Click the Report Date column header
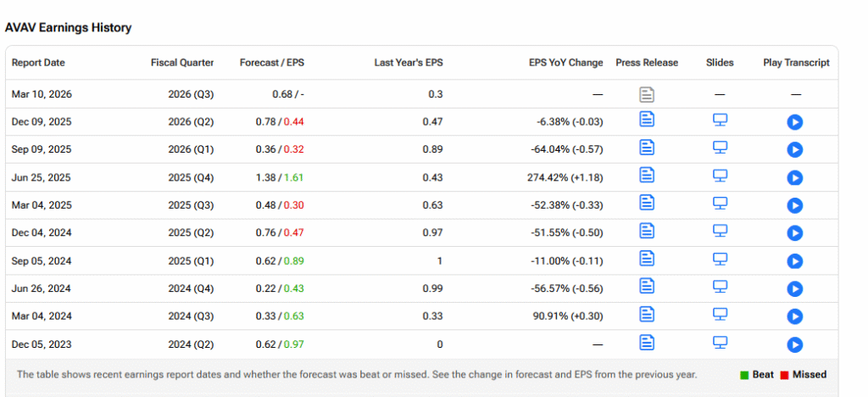Image resolution: width=868 pixels, height=397 pixels. 38,63
